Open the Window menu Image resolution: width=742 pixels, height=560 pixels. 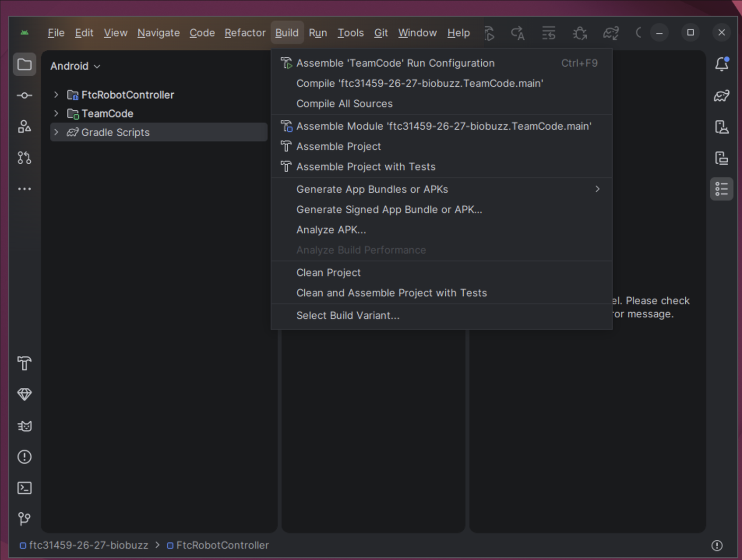[x=418, y=33]
